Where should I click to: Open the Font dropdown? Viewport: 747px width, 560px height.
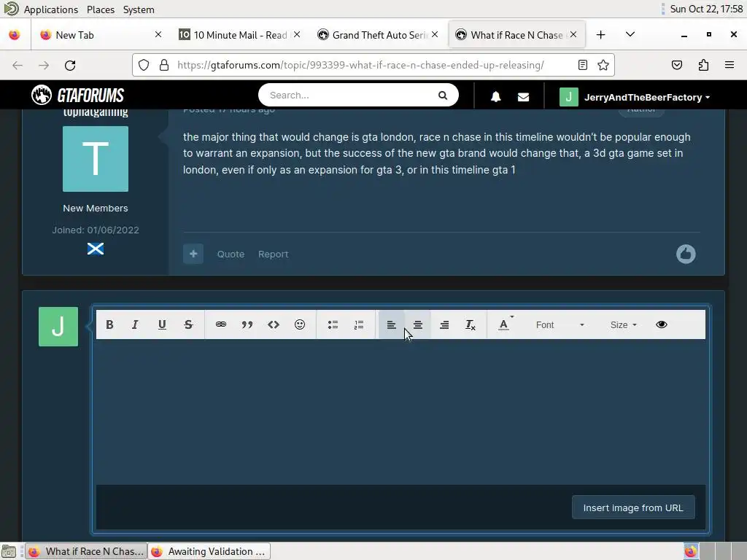[x=560, y=324]
